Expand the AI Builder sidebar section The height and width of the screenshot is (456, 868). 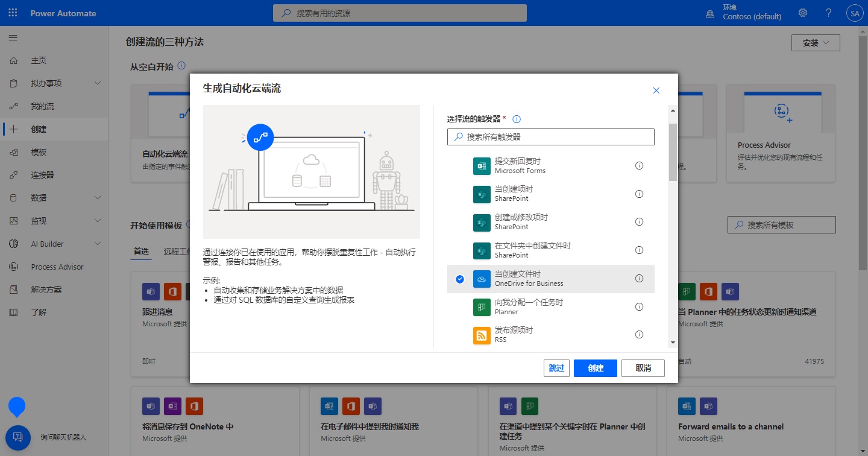pos(98,244)
